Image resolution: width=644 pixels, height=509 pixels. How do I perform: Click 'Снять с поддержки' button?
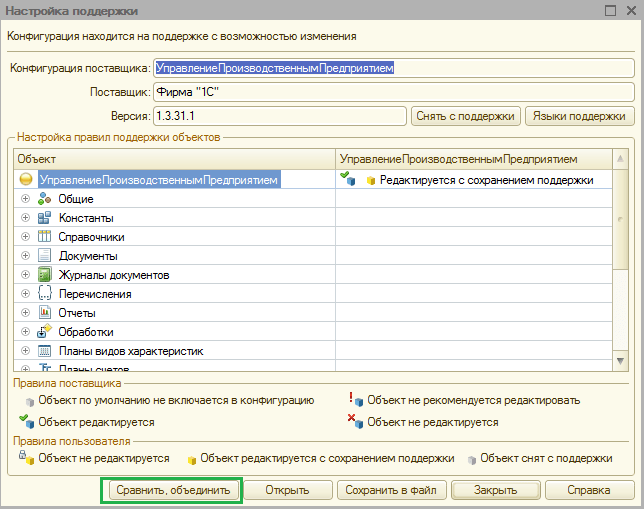point(465,116)
